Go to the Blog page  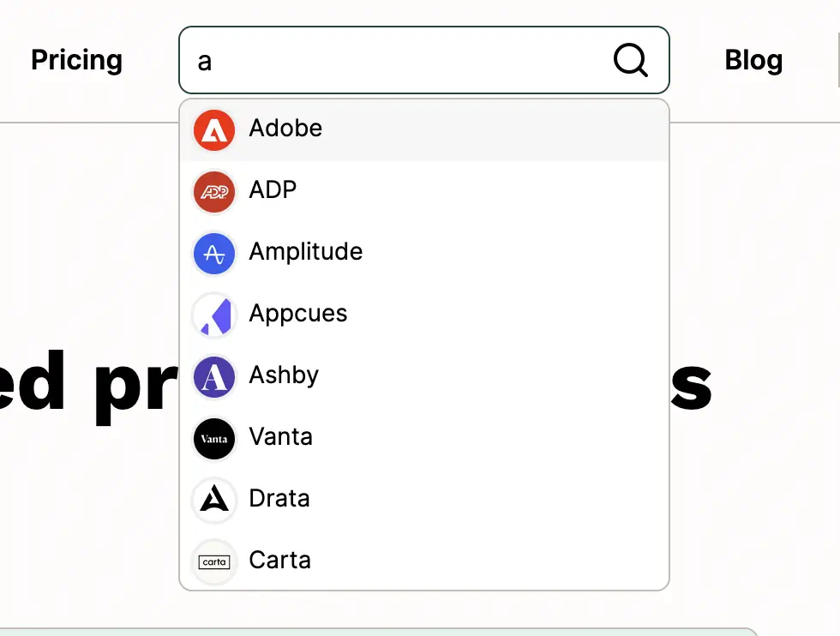click(753, 60)
